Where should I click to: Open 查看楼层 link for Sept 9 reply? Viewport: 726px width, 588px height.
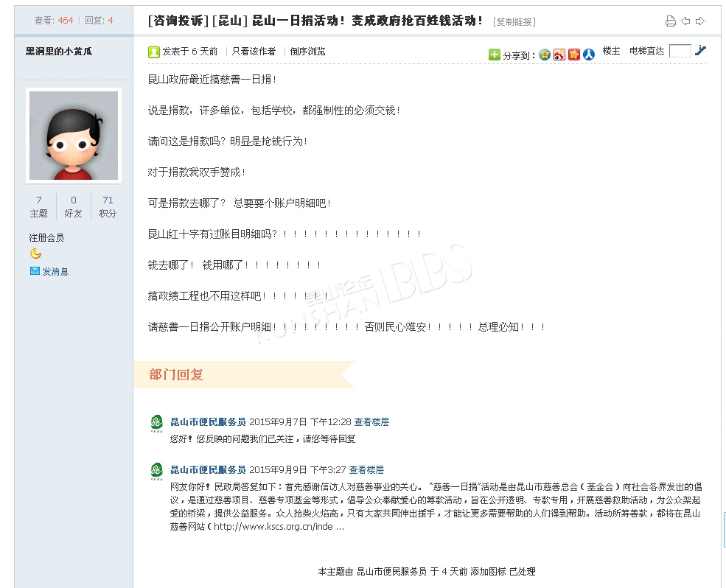pos(366,470)
